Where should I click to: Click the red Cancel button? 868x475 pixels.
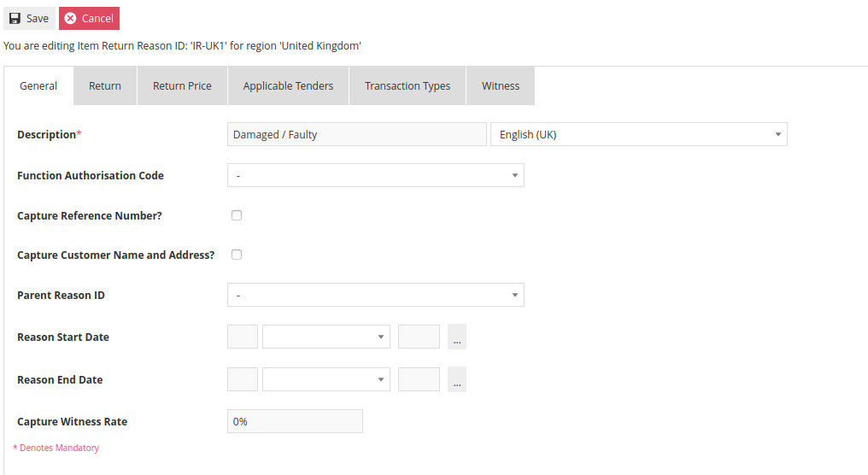click(89, 18)
